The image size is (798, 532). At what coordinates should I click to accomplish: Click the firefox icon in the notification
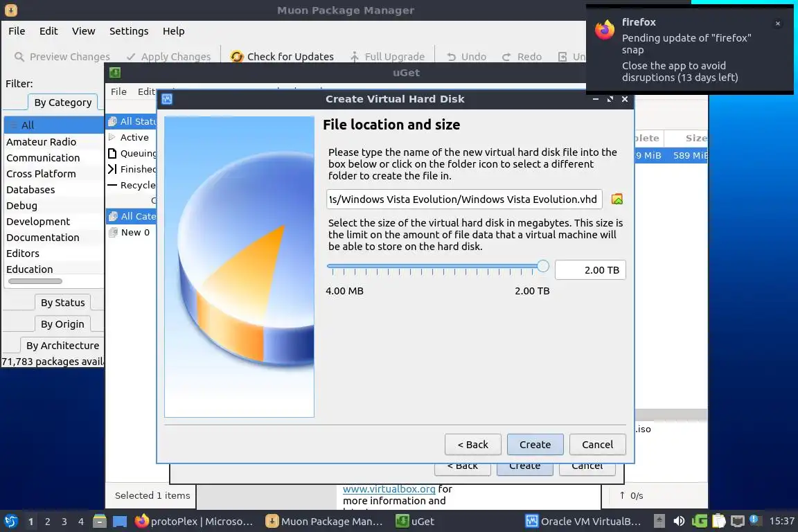pyautogui.click(x=605, y=30)
